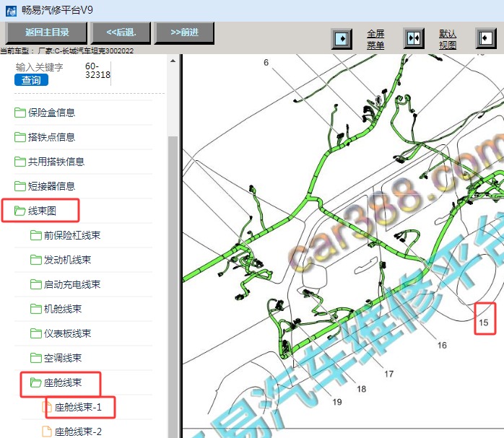Click the folder icon beside 发动机线束
Image resolution: width=504 pixels, height=438 pixels.
(x=35, y=260)
